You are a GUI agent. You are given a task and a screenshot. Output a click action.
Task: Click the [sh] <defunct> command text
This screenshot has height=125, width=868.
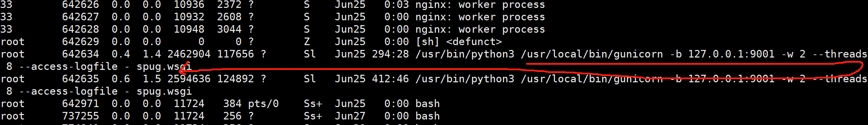coord(459,42)
